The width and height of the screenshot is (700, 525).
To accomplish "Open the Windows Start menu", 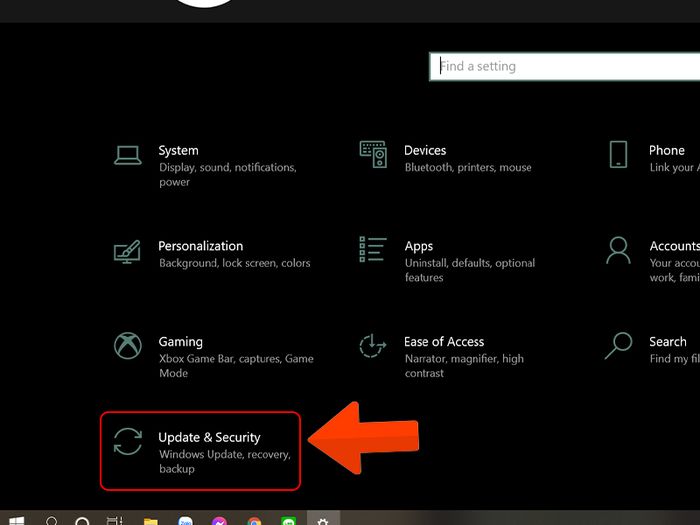I will click(x=17, y=521).
